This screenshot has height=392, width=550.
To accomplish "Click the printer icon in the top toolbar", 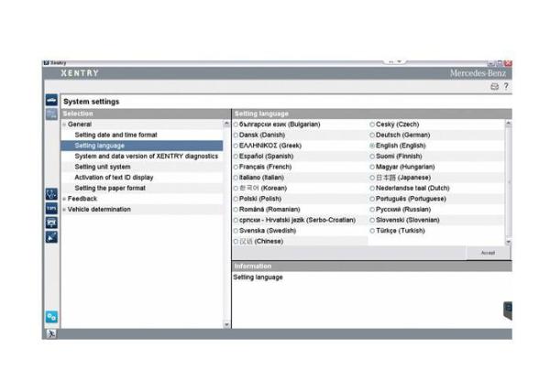I will 494,86.
